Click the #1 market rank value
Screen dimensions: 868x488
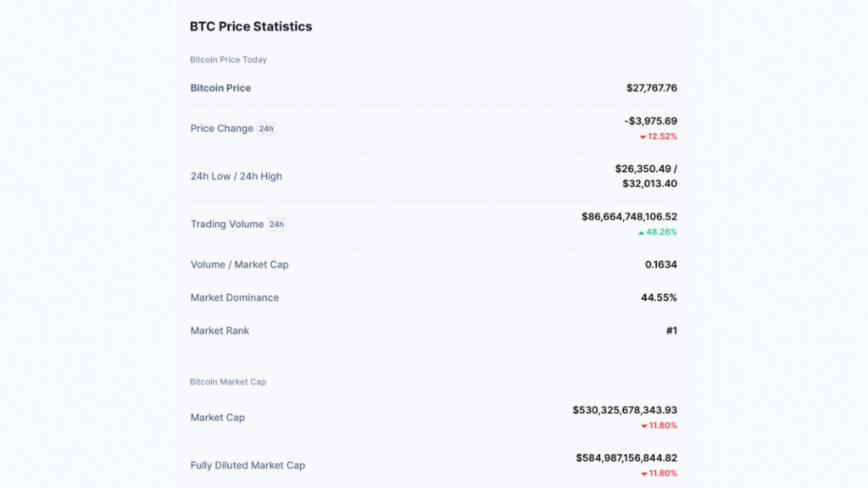[x=670, y=330]
